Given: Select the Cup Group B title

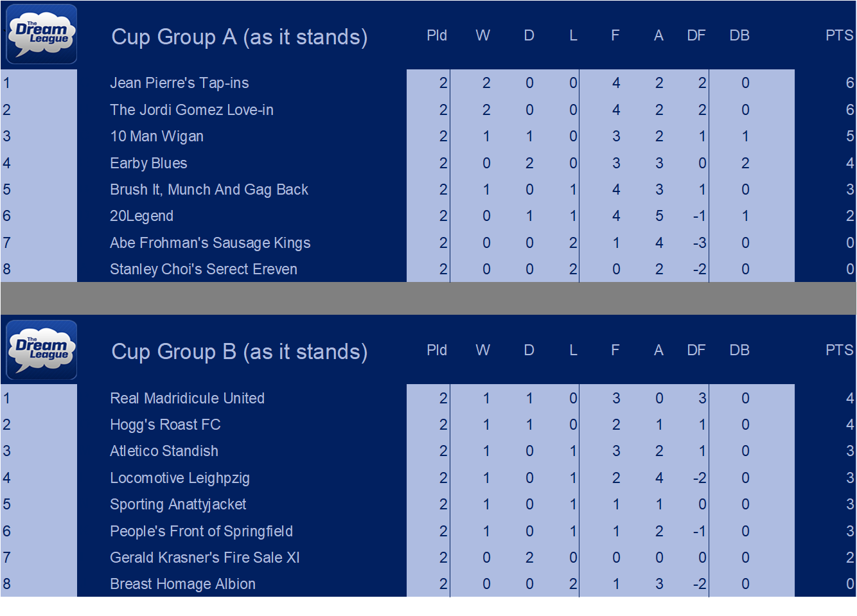Looking at the screenshot, I should (240, 352).
